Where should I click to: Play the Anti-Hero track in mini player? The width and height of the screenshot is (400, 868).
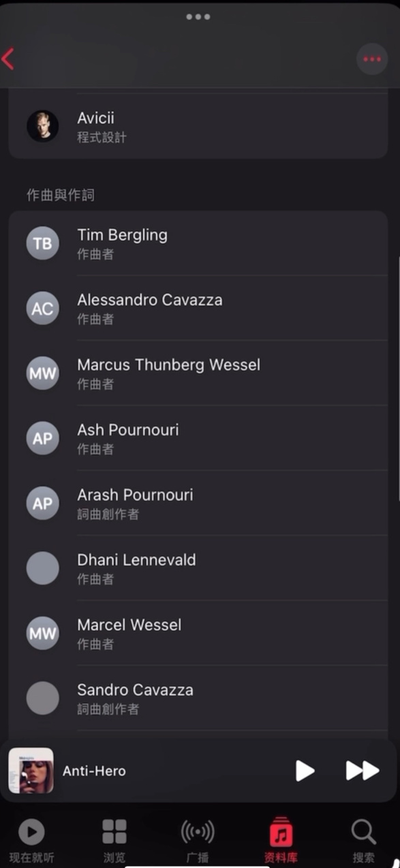(305, 771)
